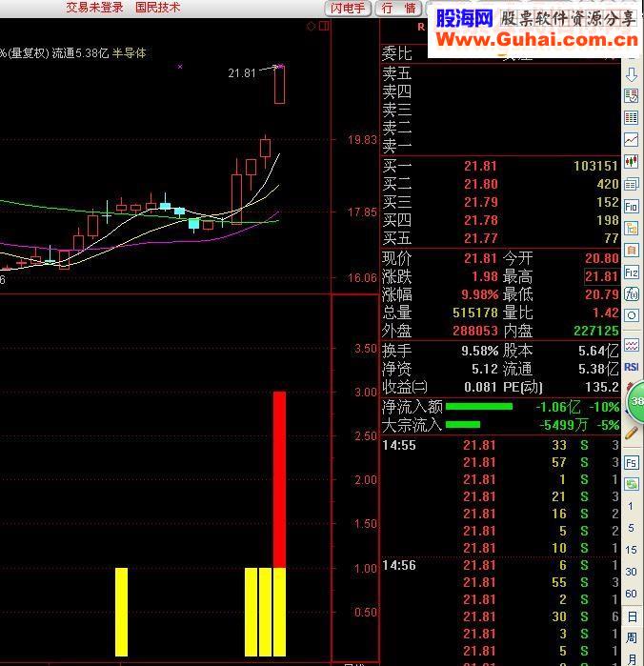Click the small window icon above chart
Image resolution: width=644 pixels, height=666 pixels.
[325, 27]
